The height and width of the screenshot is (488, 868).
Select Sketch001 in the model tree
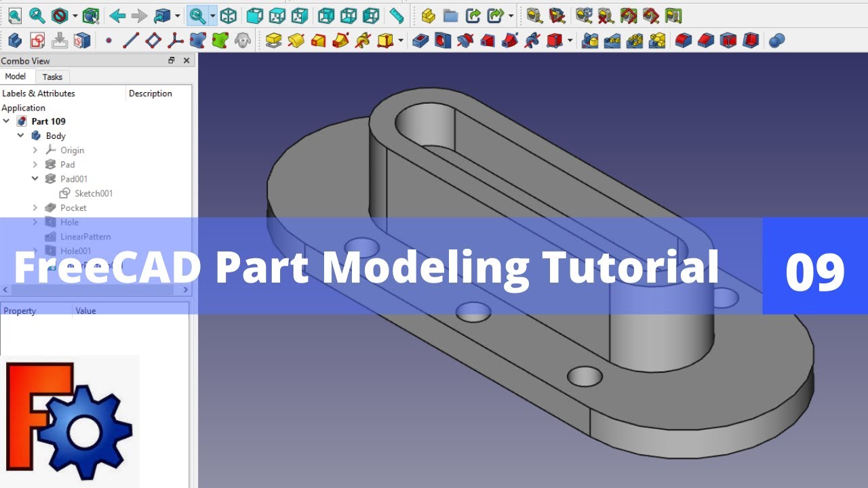[x=94, y=193]
